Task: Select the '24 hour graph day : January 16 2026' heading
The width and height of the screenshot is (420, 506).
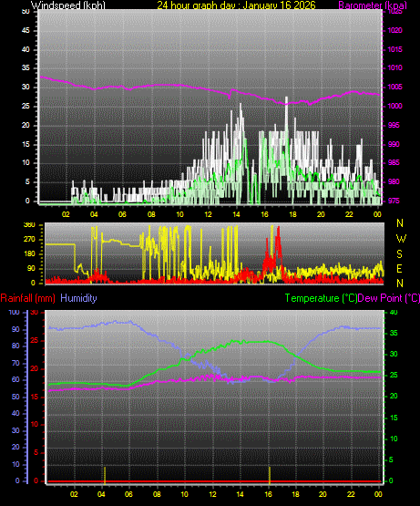Action: [237, 5]
